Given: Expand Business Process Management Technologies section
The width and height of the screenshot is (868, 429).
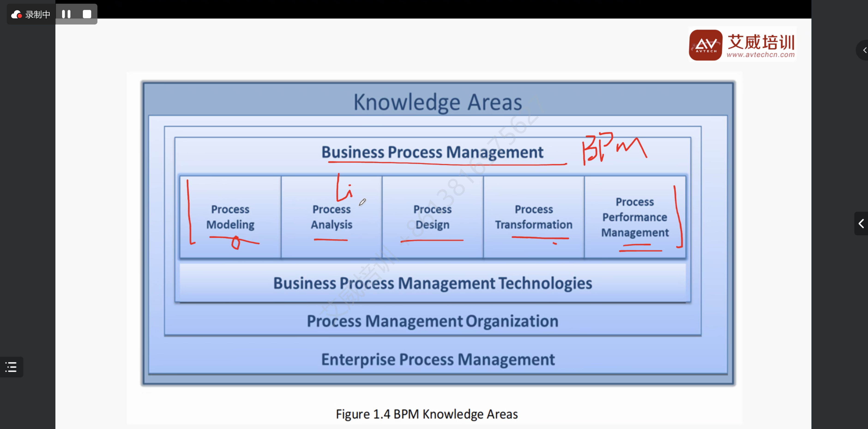Looking at the screenshot, I should (434, 283).
